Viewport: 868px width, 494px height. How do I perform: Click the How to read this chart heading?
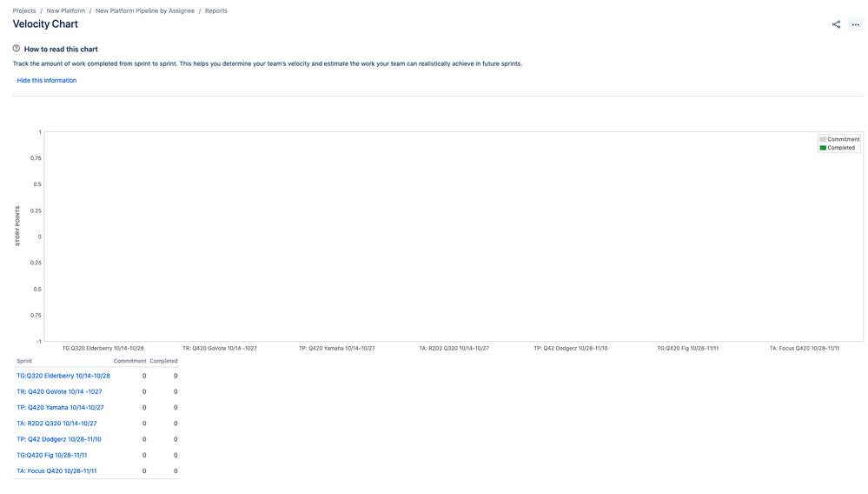point(61,50)
